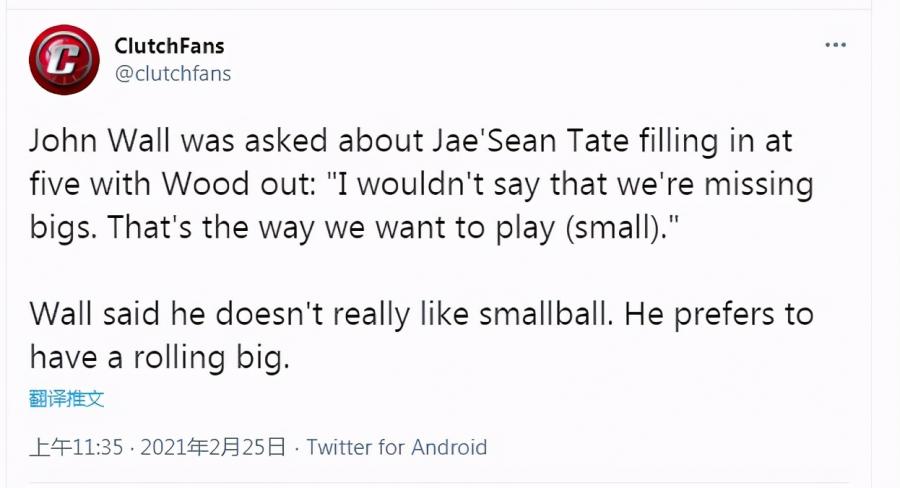Open the Twitter for Android source link
The image size is (900, 488).
coord(397,447)
